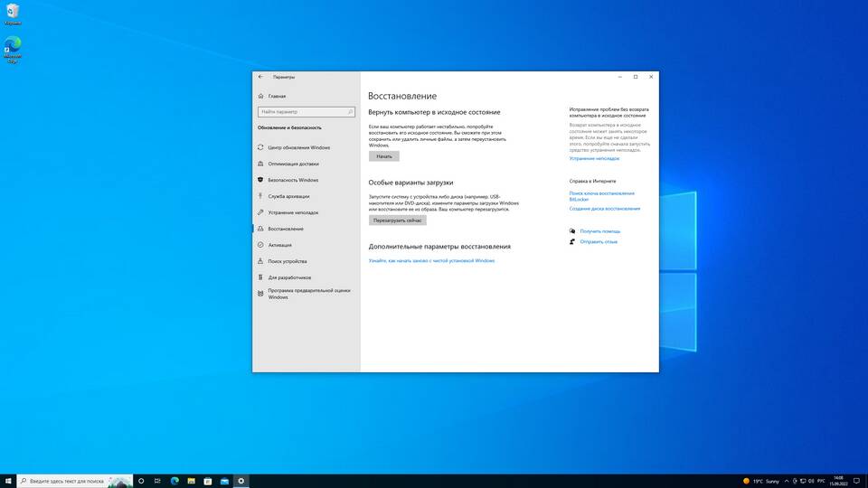Image resolution: width=868 pixels, height=488 pixels.
Task: Click Получить помощь help link
Action: 599,231
